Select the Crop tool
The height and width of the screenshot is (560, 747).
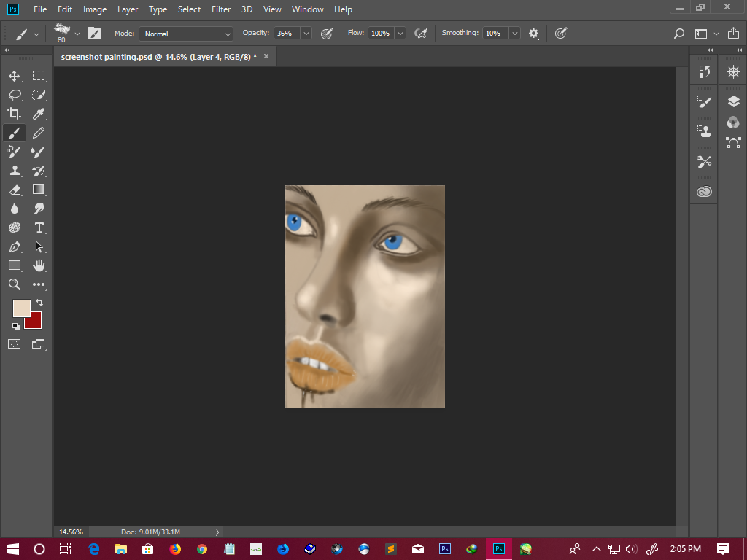pyautogui.click(x=14, y=114)
